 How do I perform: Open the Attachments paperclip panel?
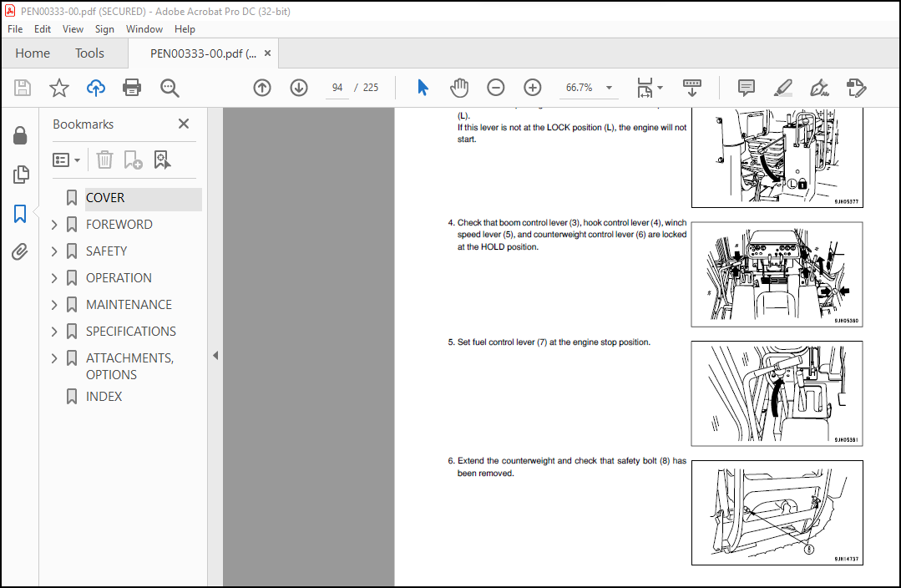pyautogui.click(x=20, y=251)
